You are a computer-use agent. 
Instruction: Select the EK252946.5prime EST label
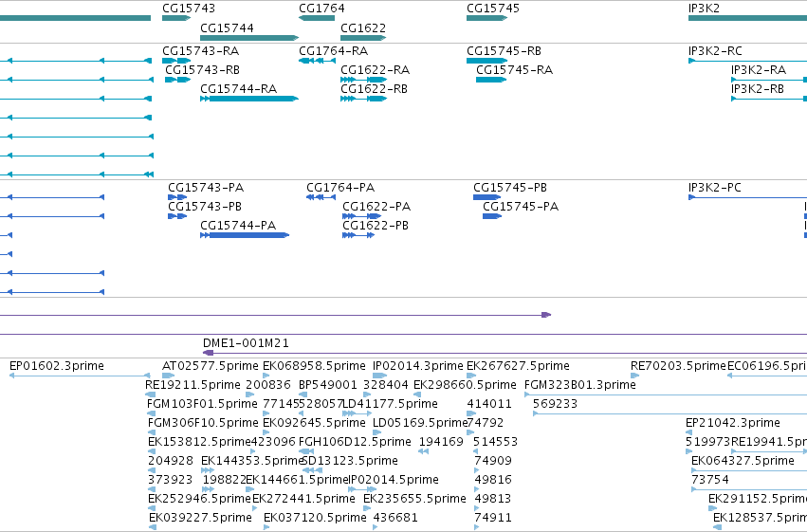tap(199, 499)
